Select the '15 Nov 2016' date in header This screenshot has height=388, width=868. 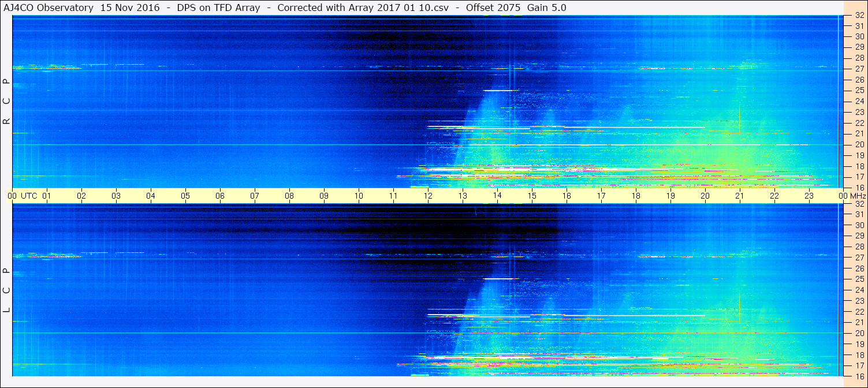pos(130,8)
